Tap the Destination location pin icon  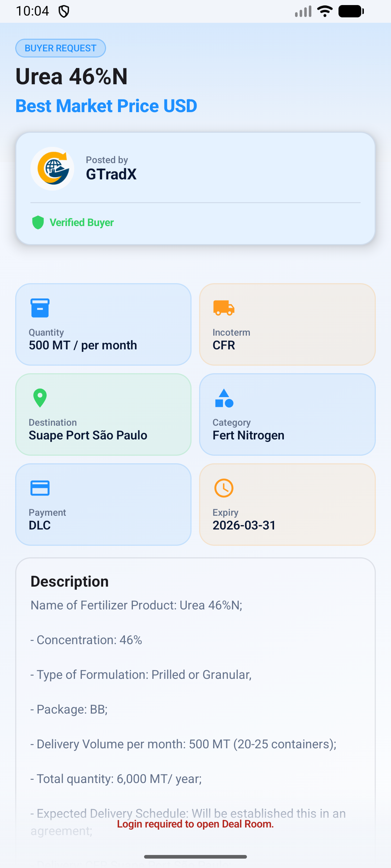(x=40, y=398)
